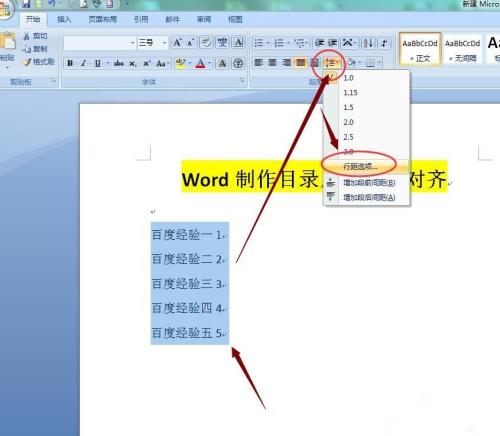
Task: Click the Decrease Indent icon
Action: [319, 43]
